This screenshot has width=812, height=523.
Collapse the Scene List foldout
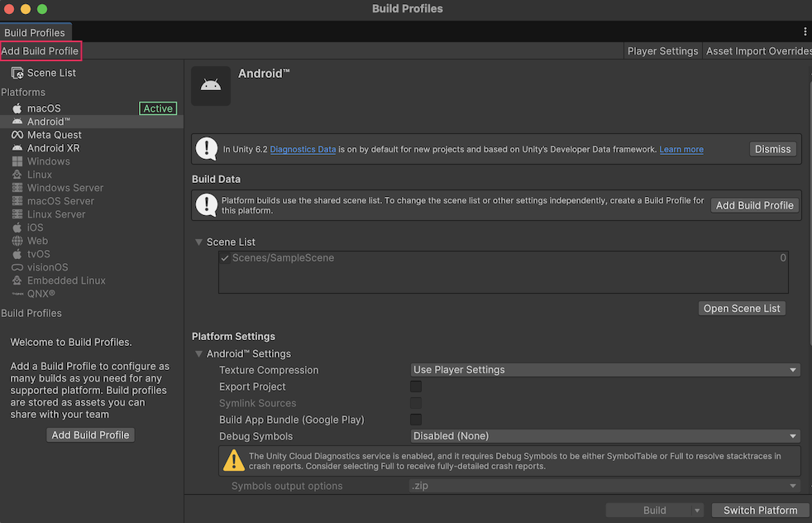pos(198,242)
